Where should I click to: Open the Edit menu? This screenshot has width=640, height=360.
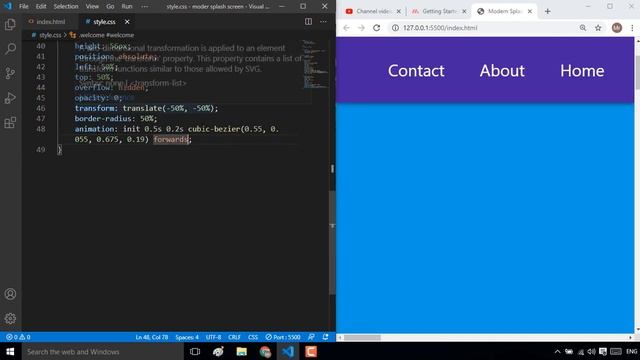[x=41, y=7]
